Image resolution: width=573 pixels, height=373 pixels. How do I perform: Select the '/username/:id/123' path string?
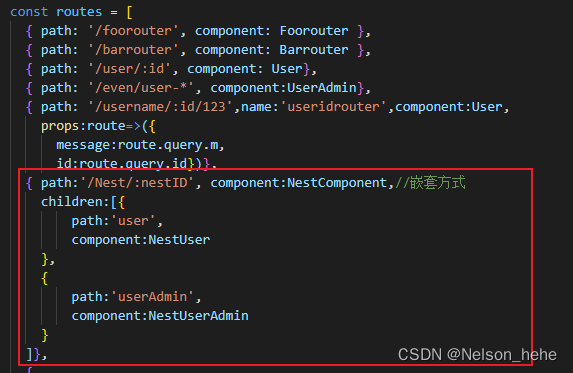coord(160,107)
